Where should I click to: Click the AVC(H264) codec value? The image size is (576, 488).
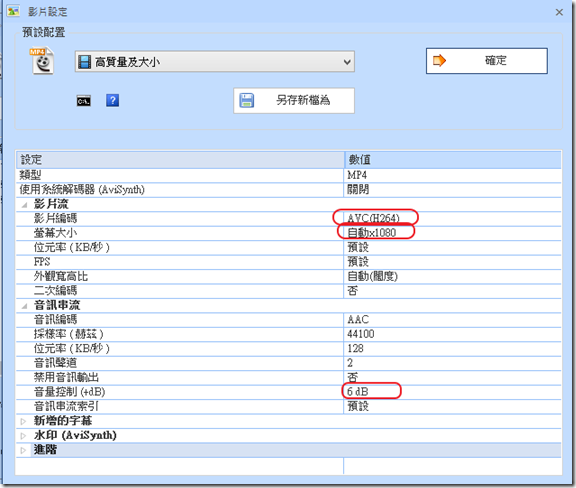coord(373,219)
